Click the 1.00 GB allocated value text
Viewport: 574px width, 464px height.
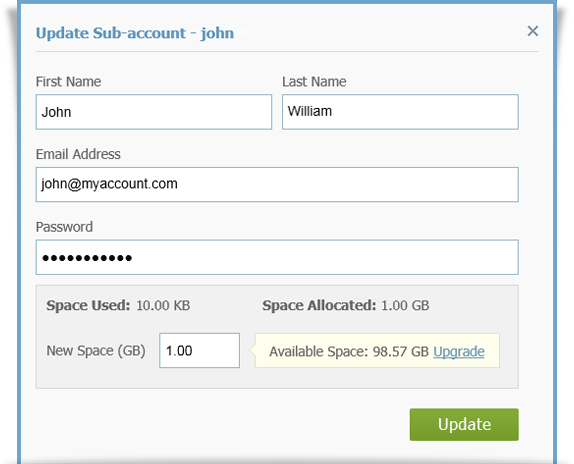click(x=405, y=305)
